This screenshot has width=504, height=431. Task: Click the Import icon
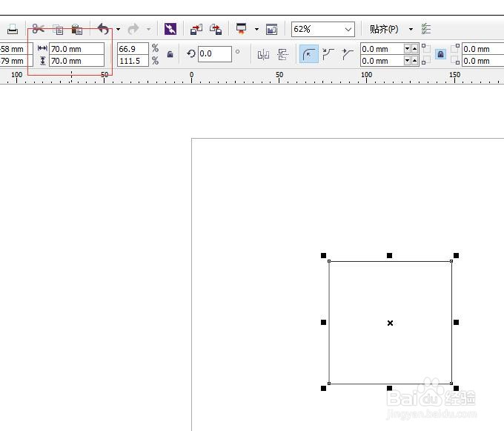tap(196, 29)
